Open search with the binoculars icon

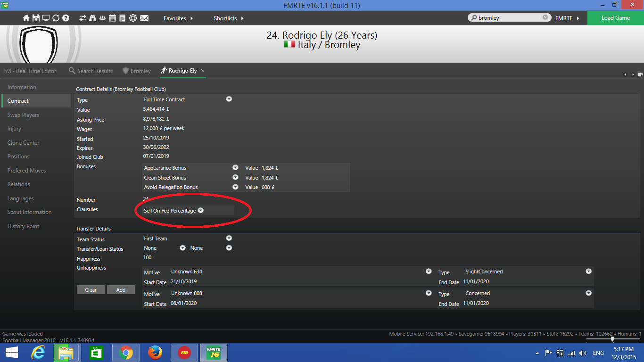(x=92, y=18)
